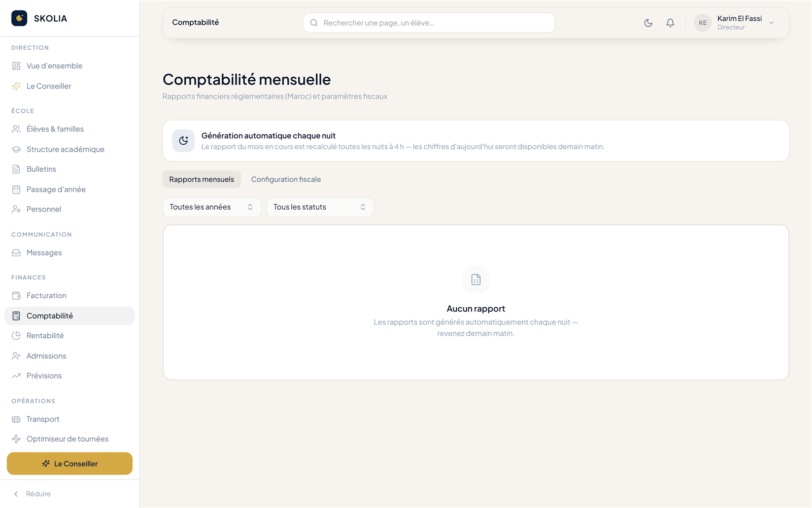The image size is (812, 508).
Task: Expand the Karim El Fassi account menu chevron
Action: point(771,23)
